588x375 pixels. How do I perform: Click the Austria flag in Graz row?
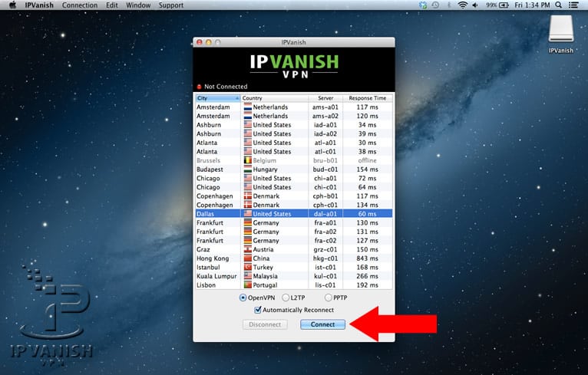click(x=247, y=249)
